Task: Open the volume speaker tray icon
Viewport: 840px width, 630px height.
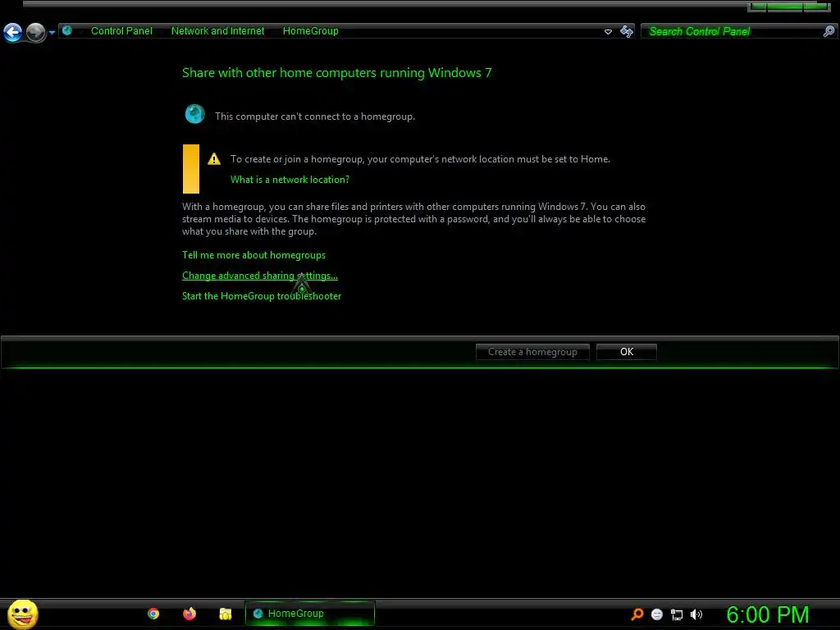Action: pyautogui.click(x=696, y=614)
